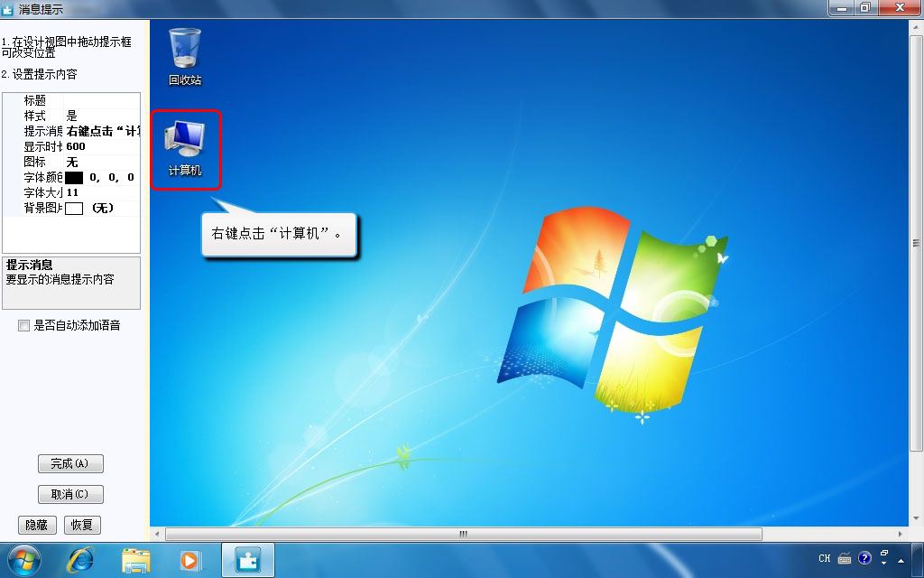924x578 pixels.
Task: Click the 完成(A) button
Action: 70,463
